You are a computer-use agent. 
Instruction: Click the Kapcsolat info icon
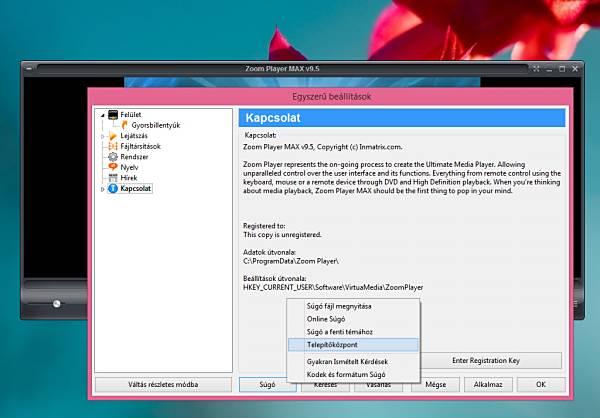coord(113,188)
